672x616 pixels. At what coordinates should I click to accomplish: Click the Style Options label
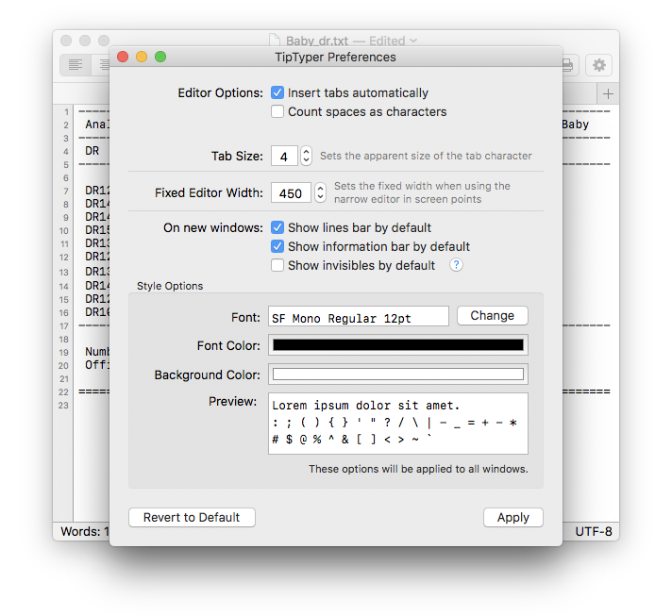click(170, 286)
